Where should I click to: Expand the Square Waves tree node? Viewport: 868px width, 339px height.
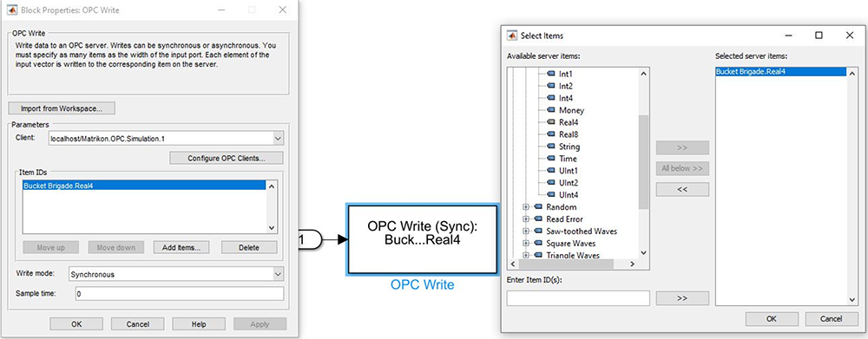tap(526, 244)
